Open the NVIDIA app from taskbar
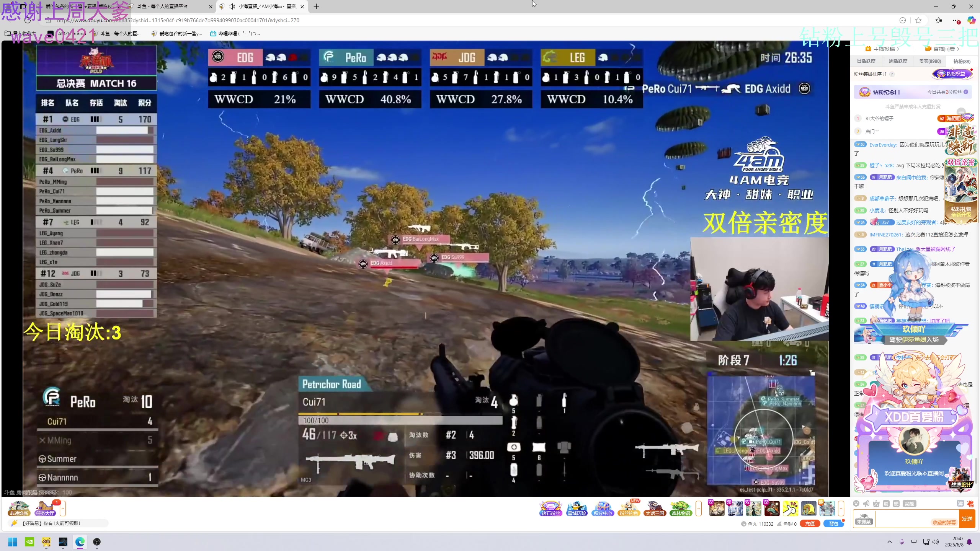The width and height of the screenshot is (980, 551). click(29, 542)
